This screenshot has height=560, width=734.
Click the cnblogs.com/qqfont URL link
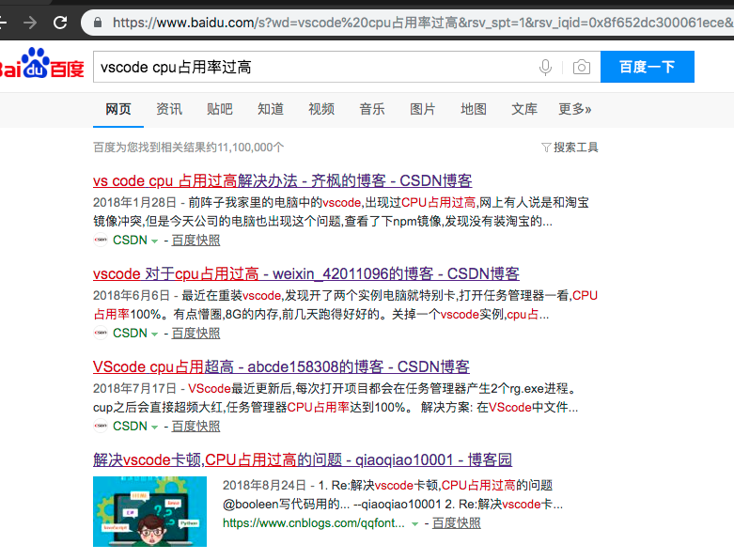314,523
